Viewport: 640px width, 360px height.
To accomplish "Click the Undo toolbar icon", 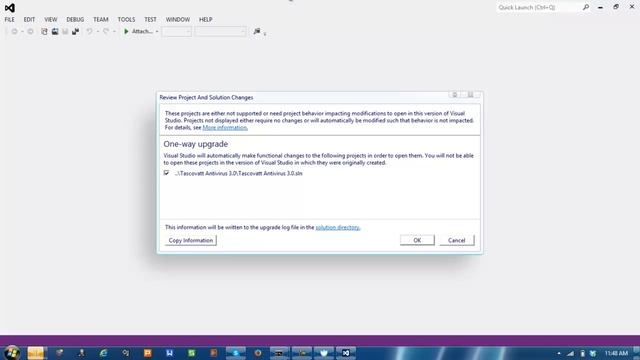I will point(89,31).
